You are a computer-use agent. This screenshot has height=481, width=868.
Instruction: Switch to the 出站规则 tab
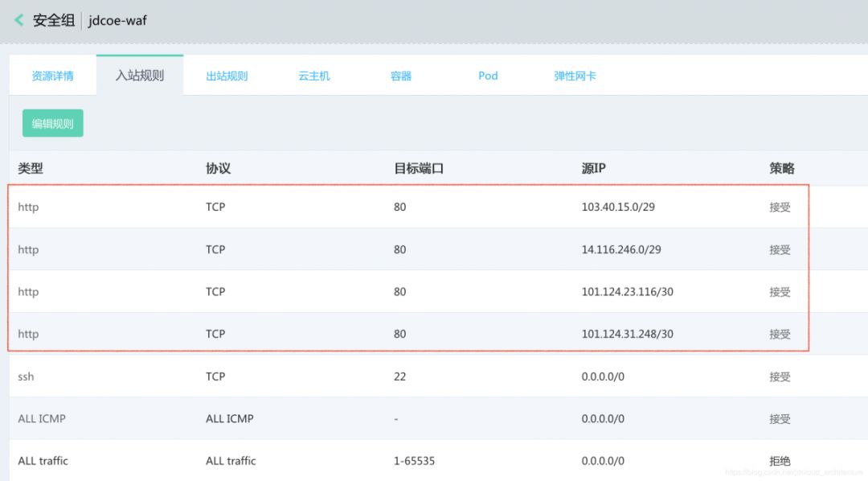tap(225, 75)
